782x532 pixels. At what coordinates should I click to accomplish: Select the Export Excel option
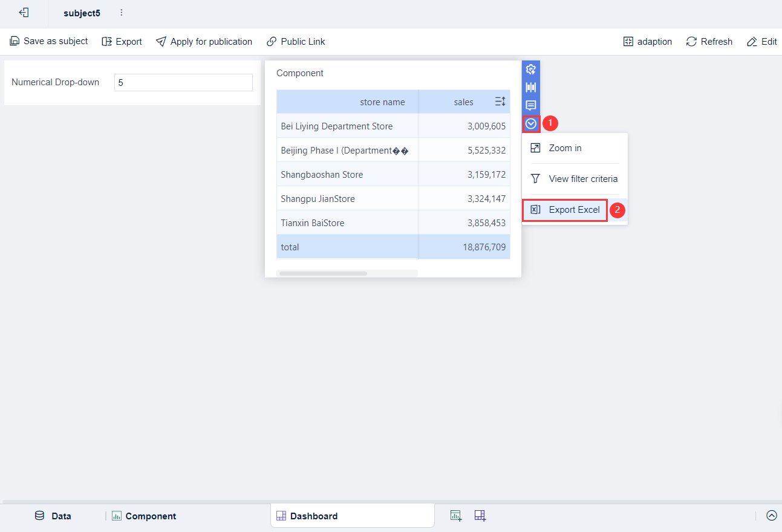coord(565,210)
